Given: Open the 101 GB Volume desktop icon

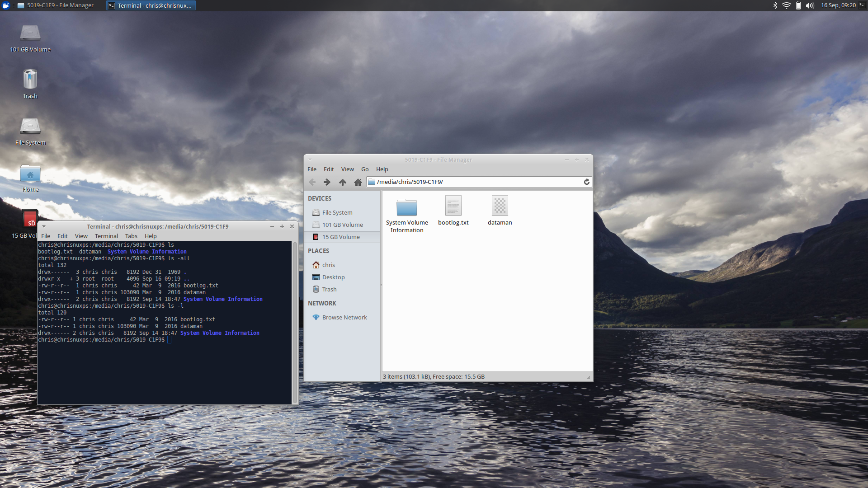Looking at the screenshot, I should (30, 34).
